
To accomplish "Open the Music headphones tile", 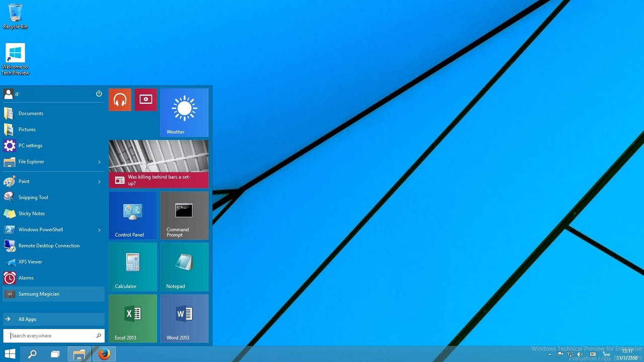I will point(120,100).
